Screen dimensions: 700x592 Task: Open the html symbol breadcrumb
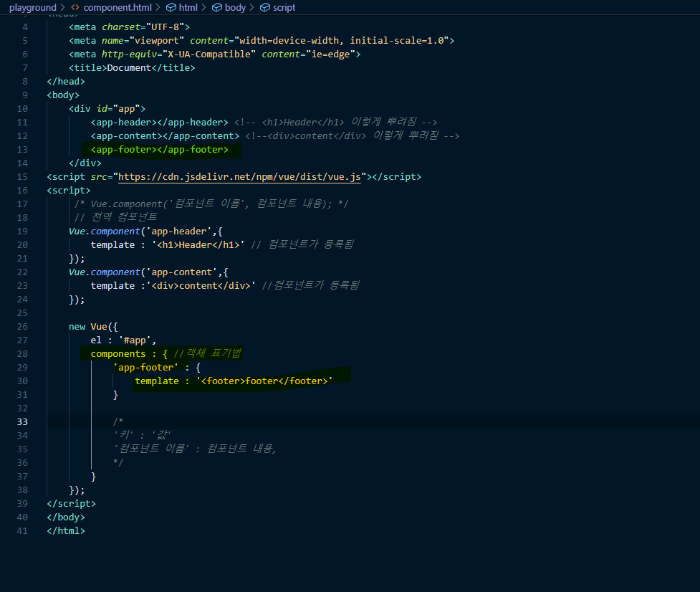[188, 8]
